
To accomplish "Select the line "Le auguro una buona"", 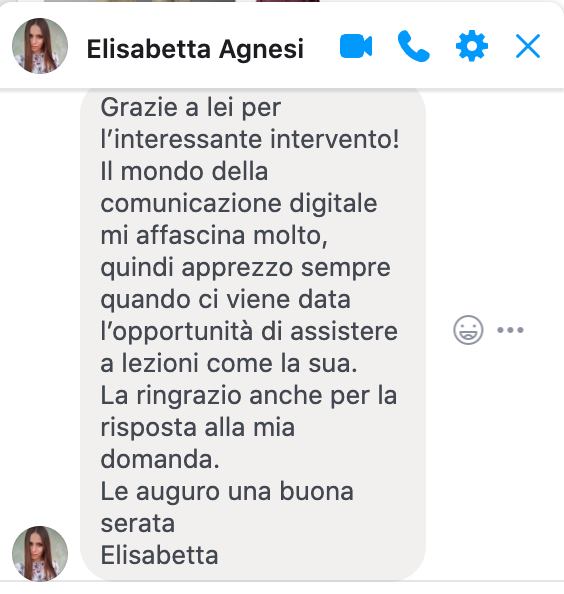I will (x=227, y=492).
